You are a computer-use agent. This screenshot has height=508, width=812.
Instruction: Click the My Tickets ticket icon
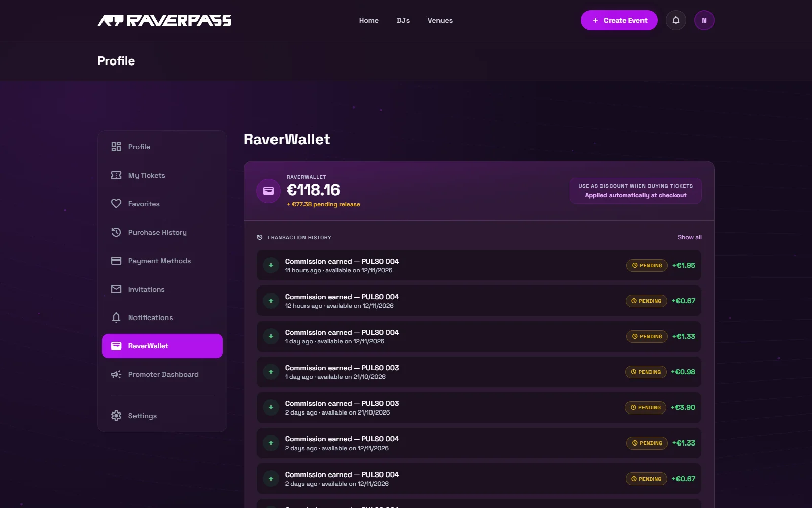click(116, 175)
